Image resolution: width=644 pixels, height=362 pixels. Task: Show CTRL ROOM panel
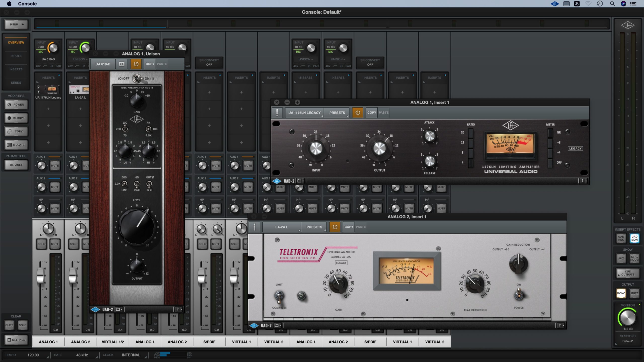coord(634,258)
